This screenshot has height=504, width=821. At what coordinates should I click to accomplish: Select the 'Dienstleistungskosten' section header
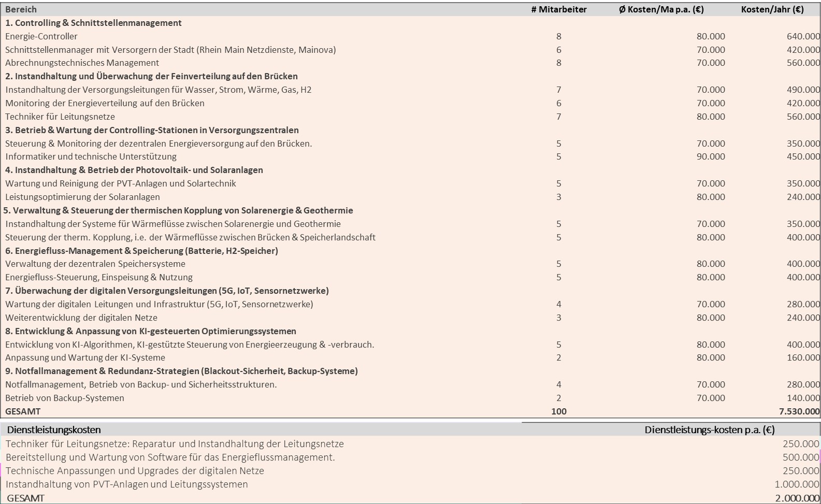[54, 429]
